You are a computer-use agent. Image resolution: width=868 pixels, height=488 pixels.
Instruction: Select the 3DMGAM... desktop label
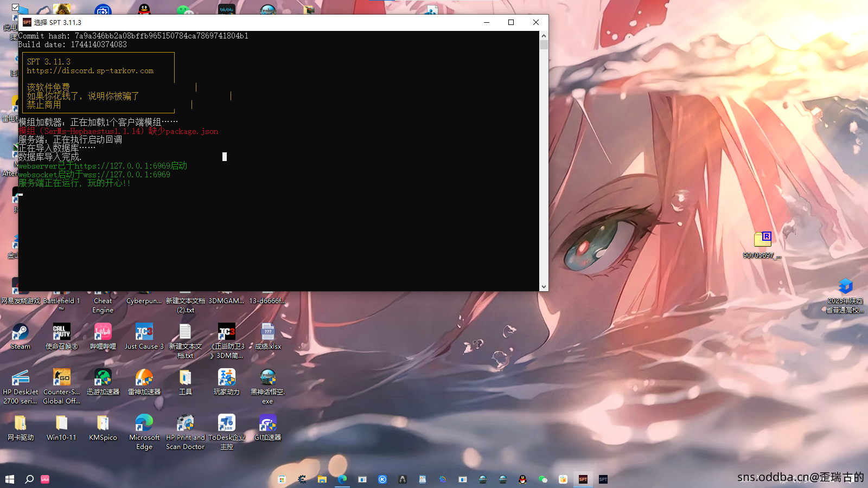[x=227, y=301]
